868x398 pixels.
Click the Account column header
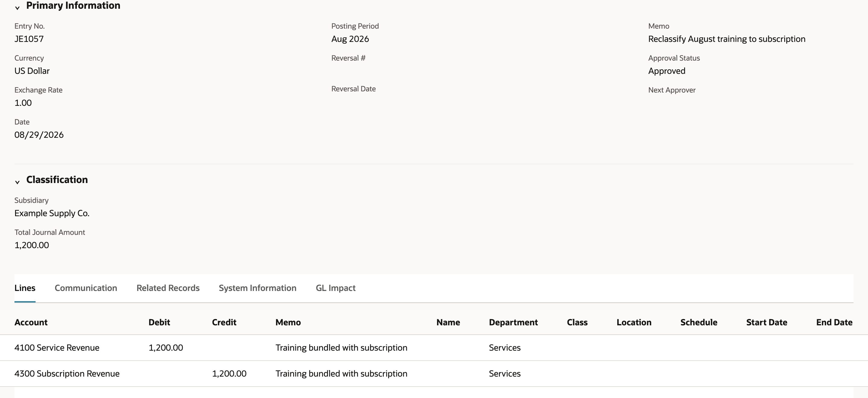click(31, 322)
